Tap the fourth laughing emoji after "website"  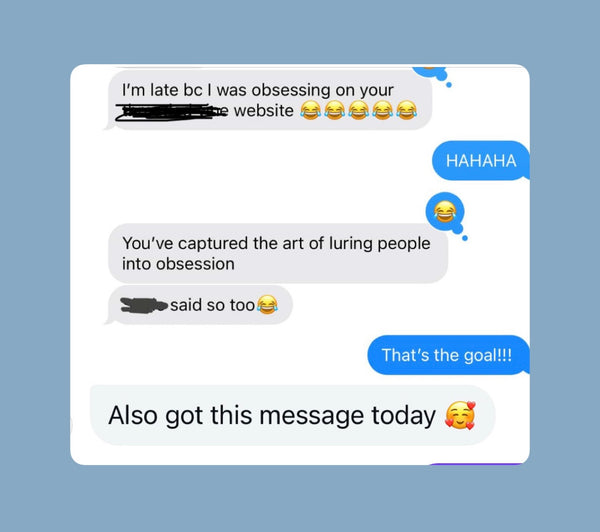383,111
